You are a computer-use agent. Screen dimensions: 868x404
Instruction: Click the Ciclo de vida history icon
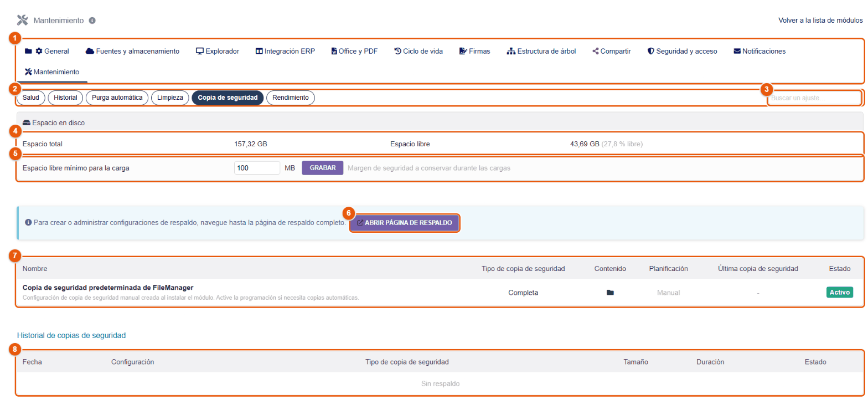pos(397,51)
